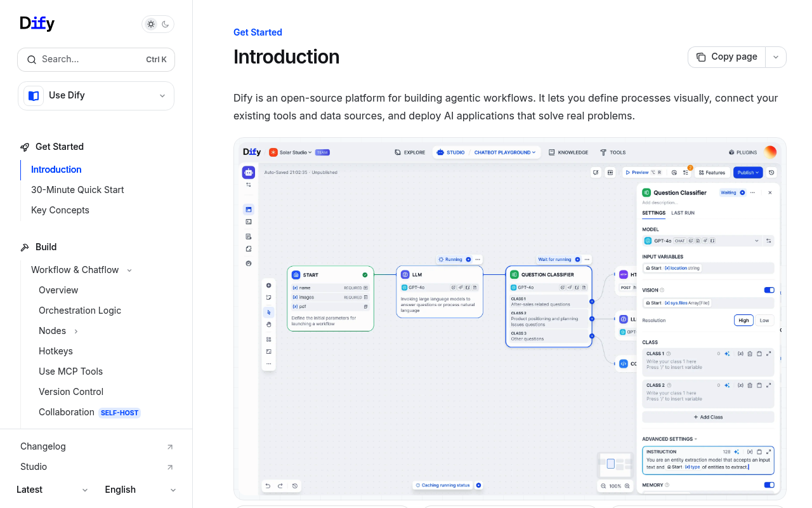812x508 pixels.
Task: Delete Class 1 with its trash icon
Action: point(750,354)
